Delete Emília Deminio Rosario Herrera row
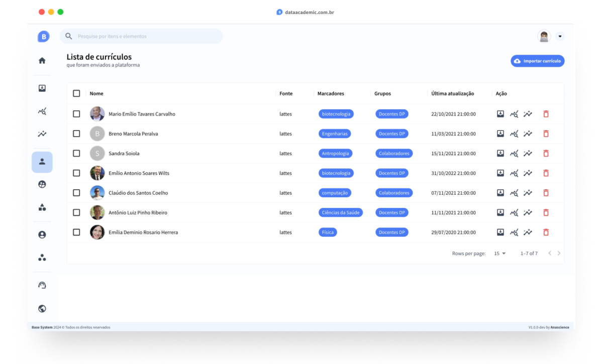 pyautogui.click(x=546, y=232)
